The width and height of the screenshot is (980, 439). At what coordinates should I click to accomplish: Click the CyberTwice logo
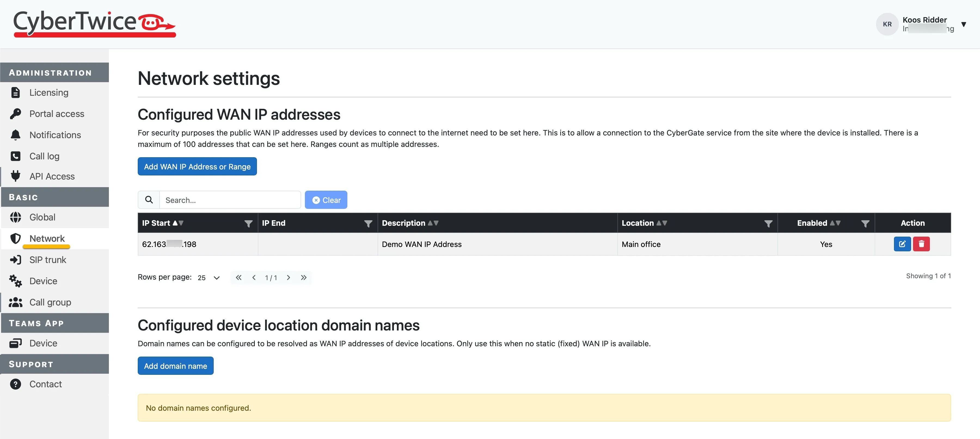[x=94, y=24]
